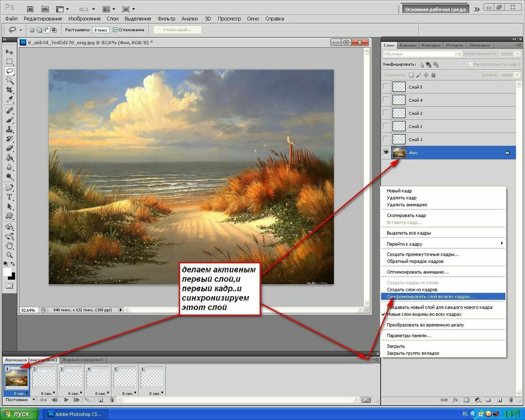Select the Dodge tool
Screen dimensions: 525x420
click(x=10, y=177)
